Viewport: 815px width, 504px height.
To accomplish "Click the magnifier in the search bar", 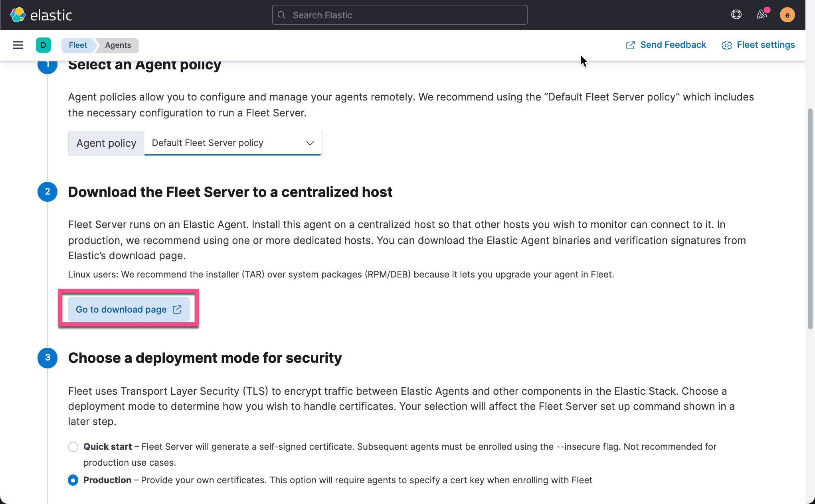I will point(281,15).
